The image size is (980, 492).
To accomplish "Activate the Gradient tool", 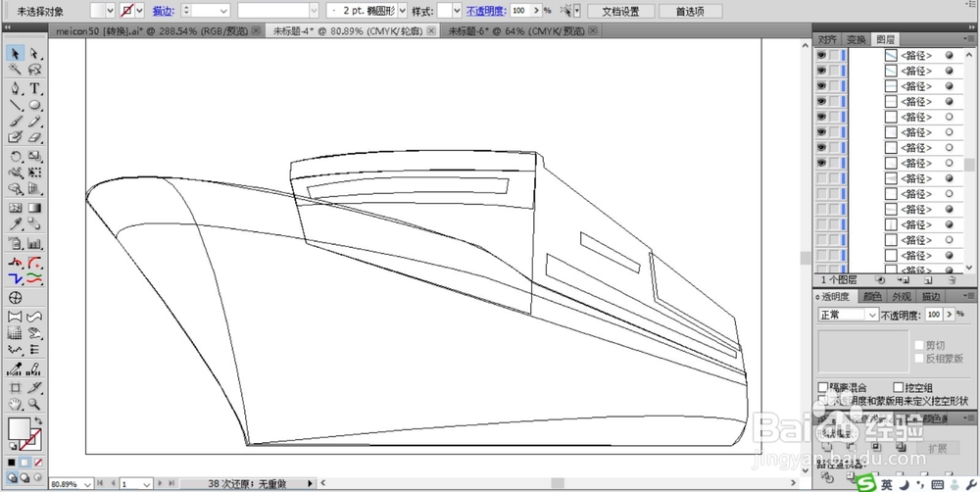I will click(x=35, y=208).
